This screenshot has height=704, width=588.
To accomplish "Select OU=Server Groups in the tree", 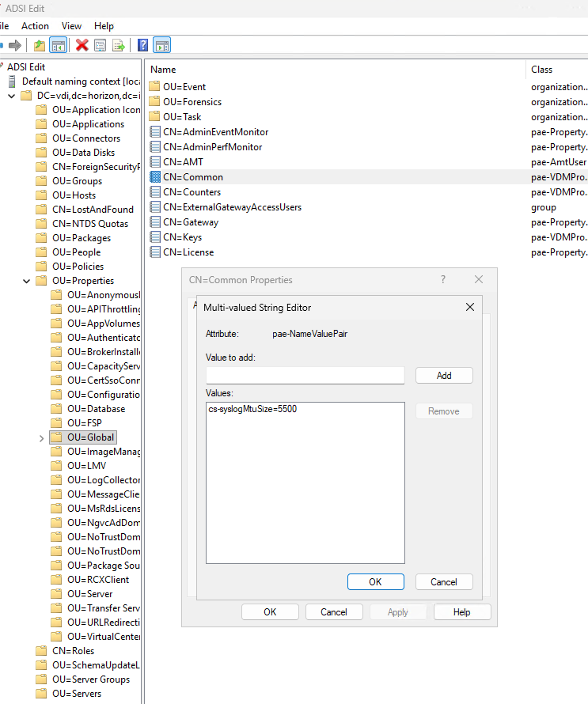I will click(91, 679).
